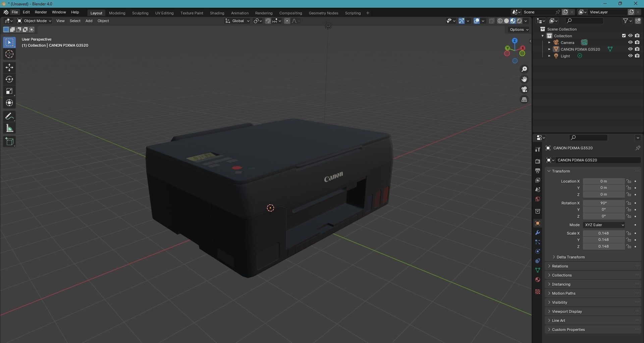Select the Transform tool

click(x=9, y=103)
